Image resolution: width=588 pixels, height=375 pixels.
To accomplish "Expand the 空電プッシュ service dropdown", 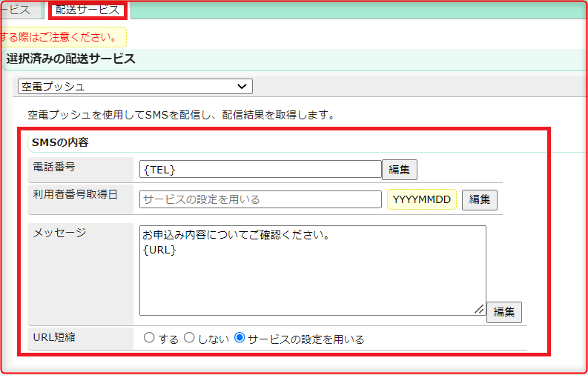I will click(135, 87).
